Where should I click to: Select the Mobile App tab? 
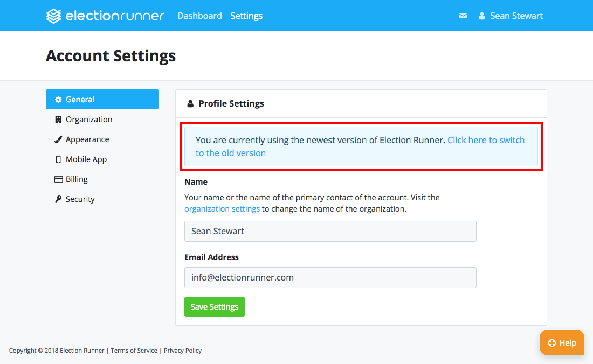click(102, 159)
